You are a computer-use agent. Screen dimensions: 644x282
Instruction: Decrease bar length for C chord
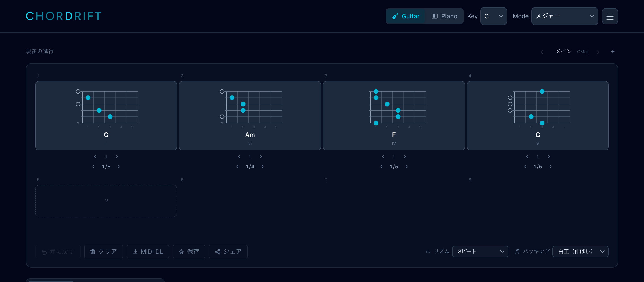pyautogui.click(x=95, y=157)
